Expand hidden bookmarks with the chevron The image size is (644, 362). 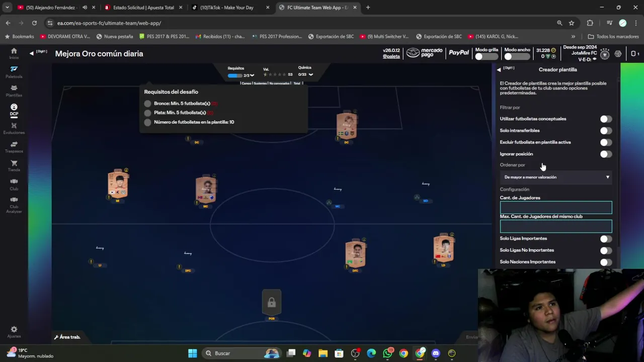[573, 37]
